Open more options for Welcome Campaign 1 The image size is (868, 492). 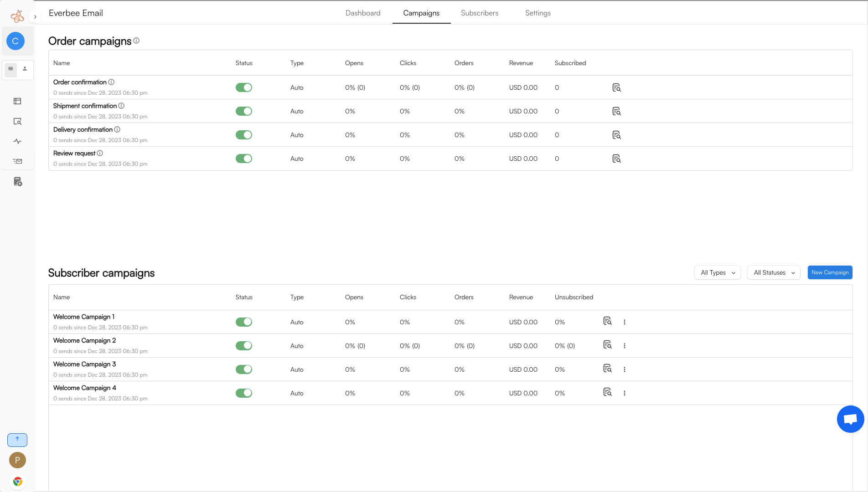tap(625, 322)
